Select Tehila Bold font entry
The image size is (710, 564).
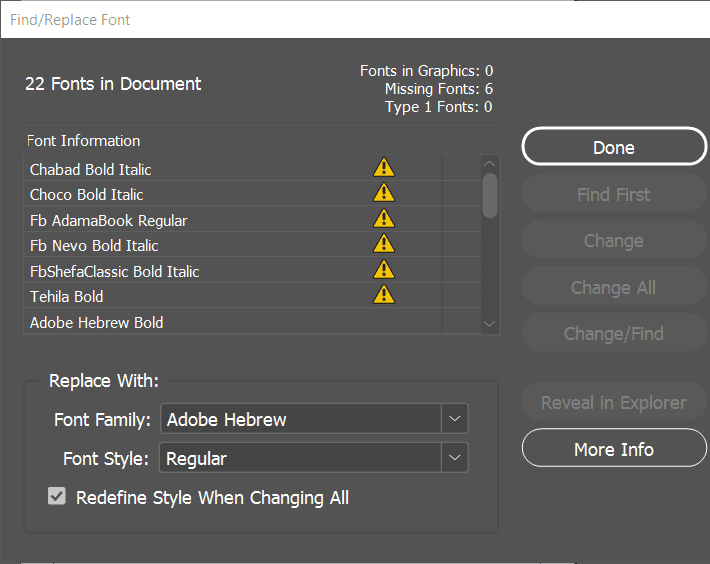point(67,296)
